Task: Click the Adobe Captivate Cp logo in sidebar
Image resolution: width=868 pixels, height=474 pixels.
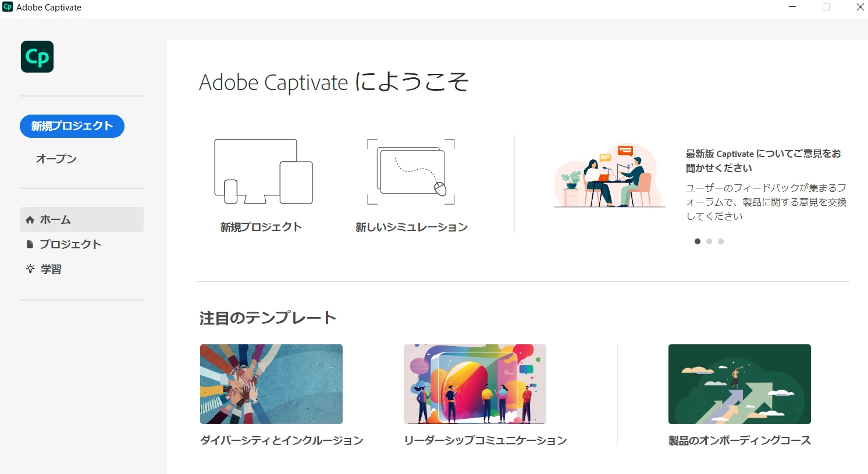Action: (x=37, y=56)
